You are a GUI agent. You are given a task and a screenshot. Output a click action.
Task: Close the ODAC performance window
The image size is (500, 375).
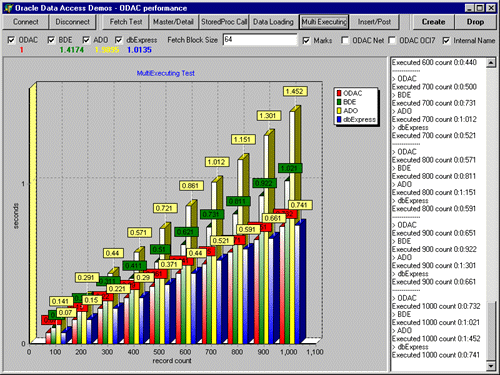[x=491, y=8]
